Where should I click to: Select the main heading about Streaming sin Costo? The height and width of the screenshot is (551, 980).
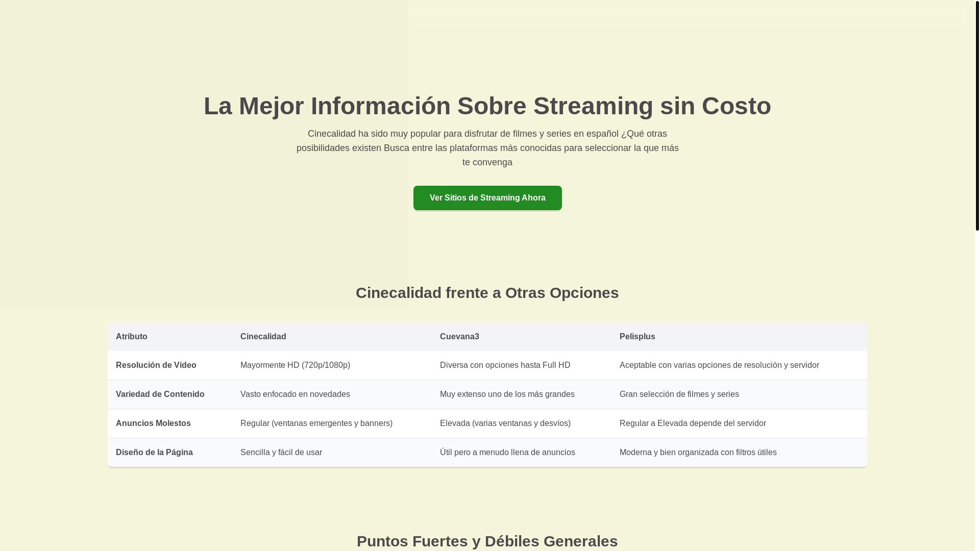tap(487, 106)
